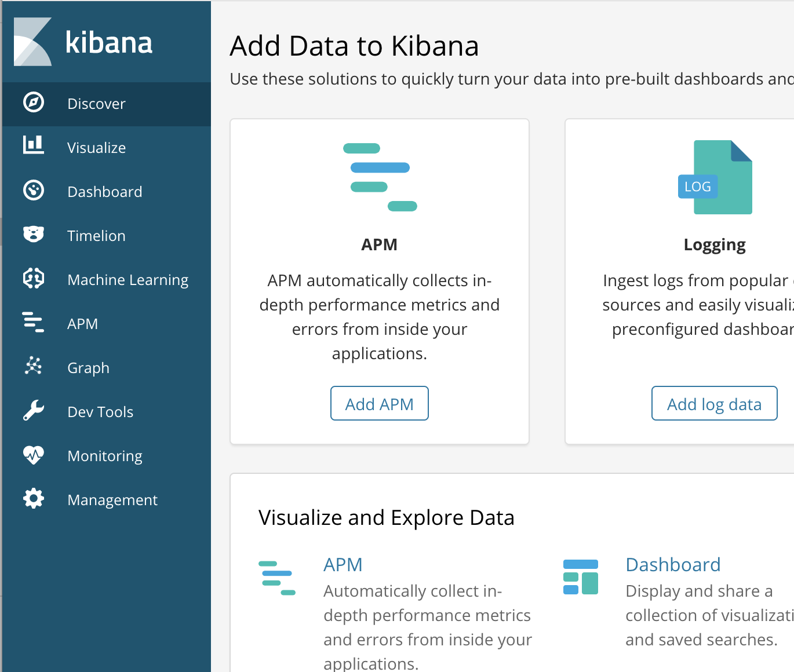Click the 'Display and share a collection' text

click(709, 615)
